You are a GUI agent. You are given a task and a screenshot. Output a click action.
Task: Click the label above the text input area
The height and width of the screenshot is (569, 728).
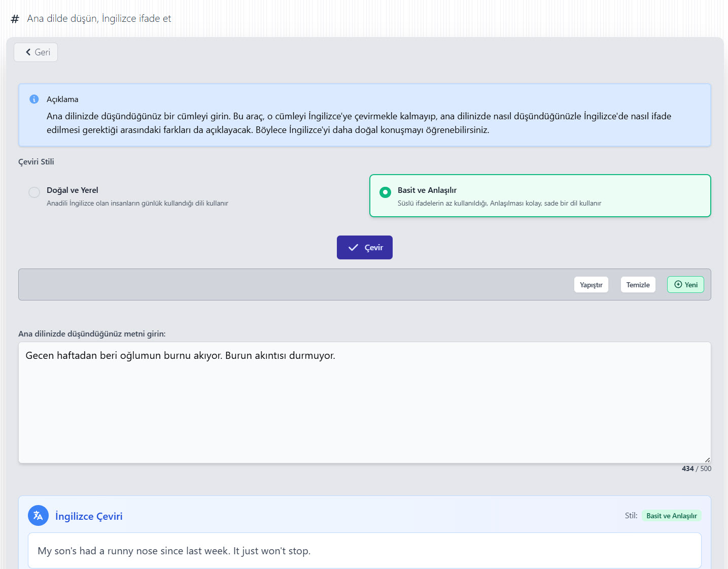tap(92, 334)
